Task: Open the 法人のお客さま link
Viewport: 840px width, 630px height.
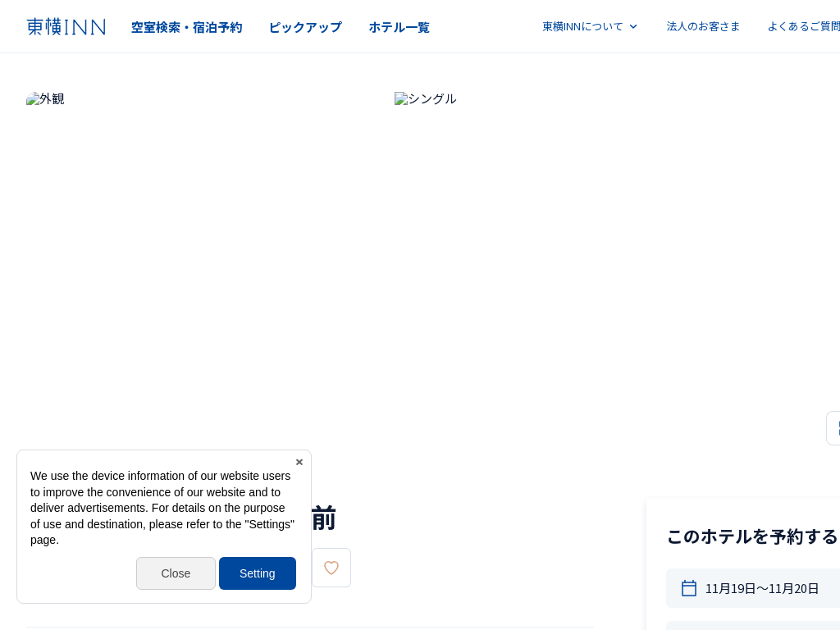Action: [x=703, y=26]
